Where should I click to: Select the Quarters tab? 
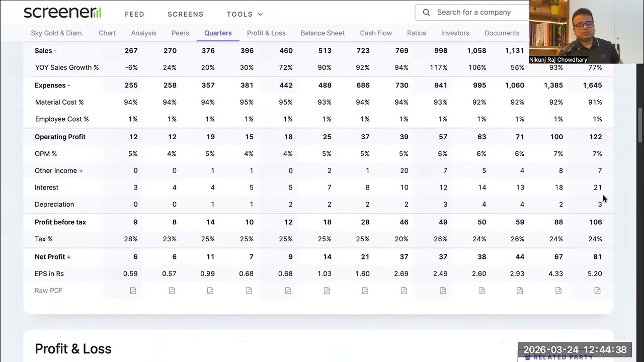pos(218,33)
